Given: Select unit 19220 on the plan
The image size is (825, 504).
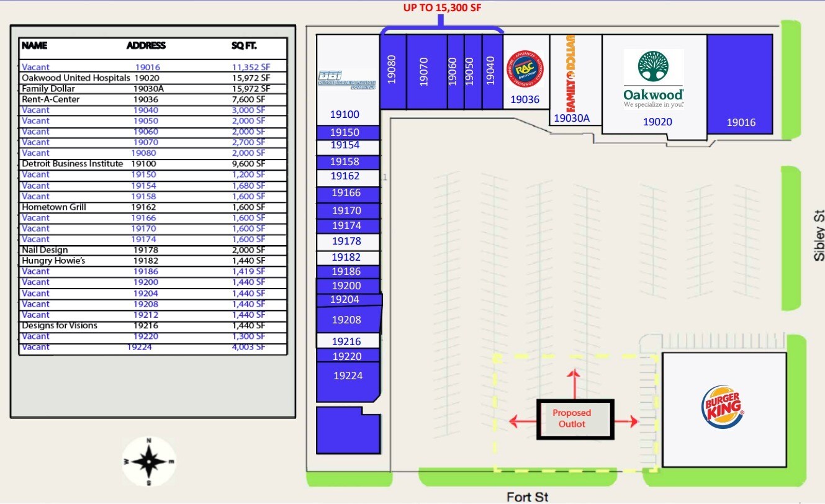Looking at the screenshot, I should [x=348, y=356].
